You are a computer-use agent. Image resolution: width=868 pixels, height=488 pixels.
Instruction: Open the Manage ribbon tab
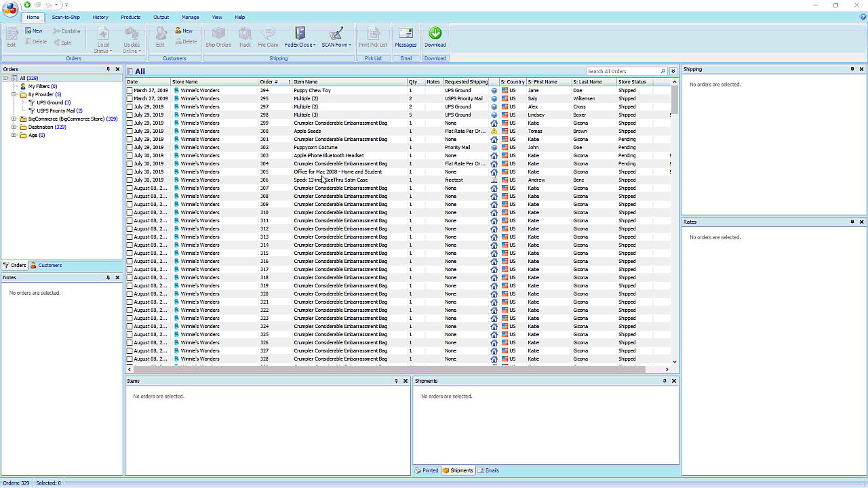[191, 17]
